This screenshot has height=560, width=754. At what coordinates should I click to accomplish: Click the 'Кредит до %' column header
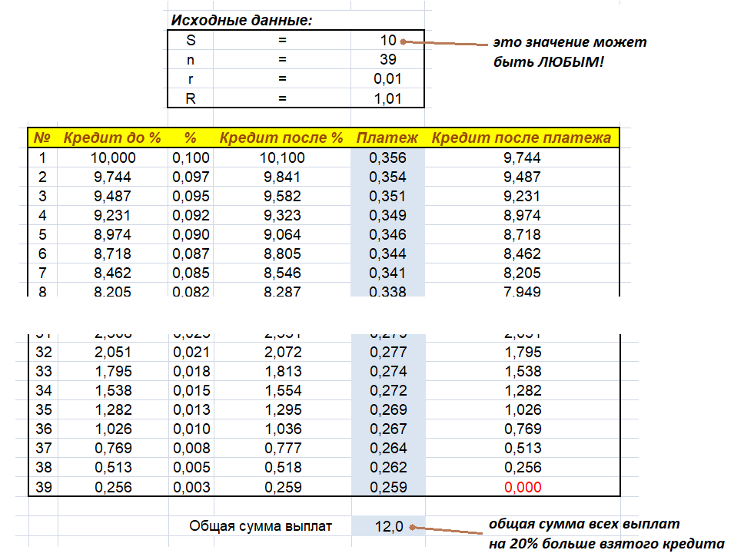(x=112, y=138)
